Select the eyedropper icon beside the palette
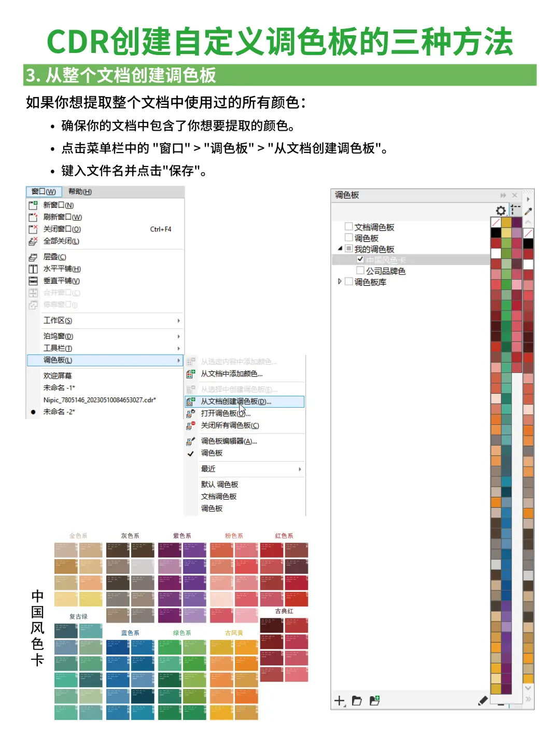 click(x=528, y=211)
